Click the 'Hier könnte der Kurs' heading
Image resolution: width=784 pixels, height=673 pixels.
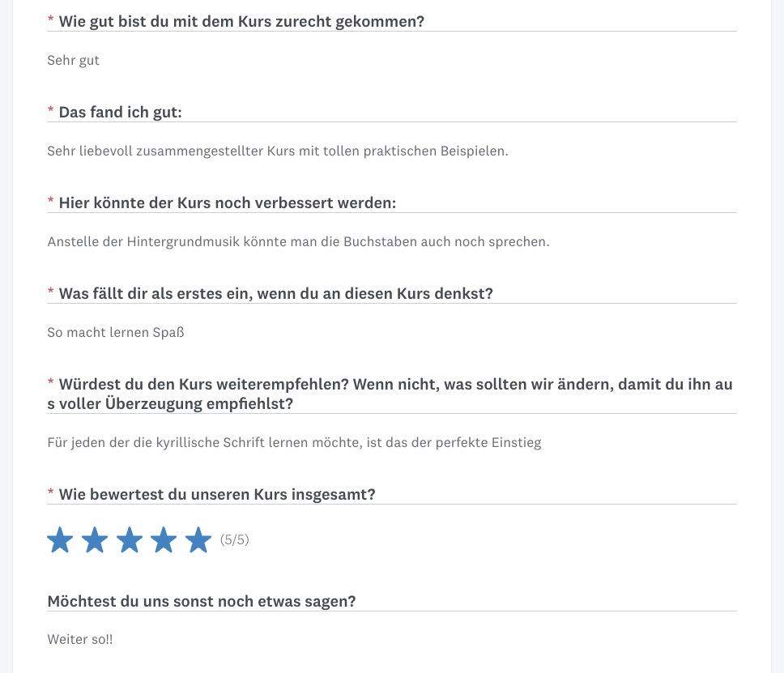coord(228,202)
